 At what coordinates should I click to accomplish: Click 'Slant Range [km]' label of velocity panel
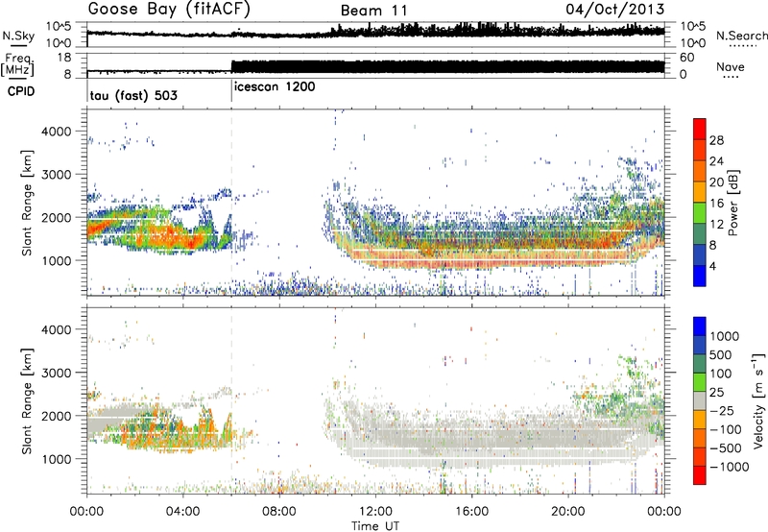pos(26,400)
